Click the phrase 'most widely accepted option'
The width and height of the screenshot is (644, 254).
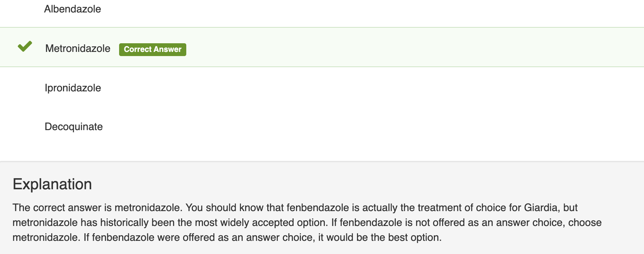point(261,223)
